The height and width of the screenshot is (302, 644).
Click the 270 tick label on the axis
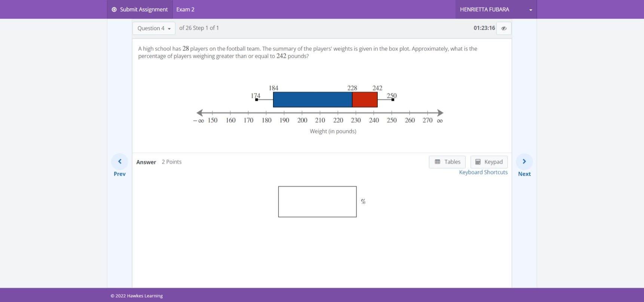coord(427,120)
